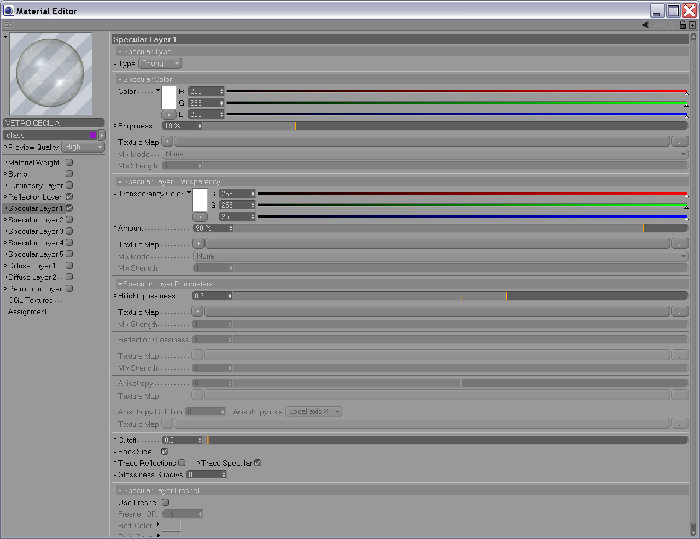Click small button under Transparency Color swatch
Image resolution: width=700 pixels, height=539 pixels.
tap(200, 217)
